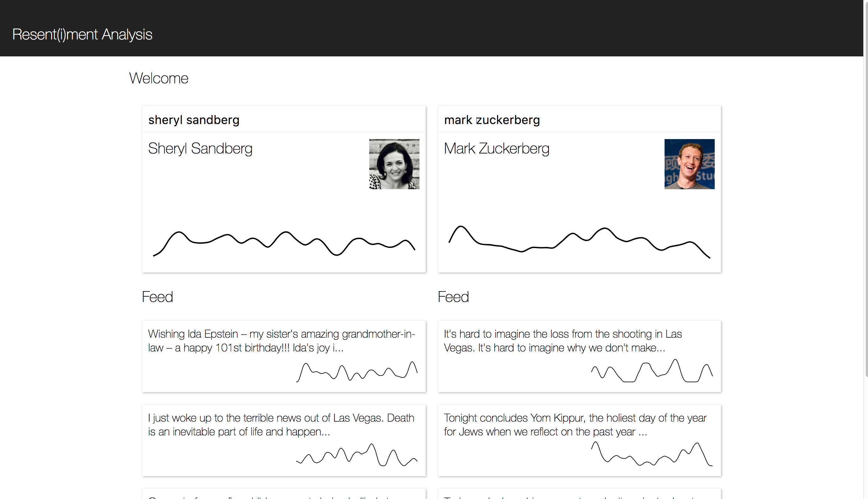Image resolution: width=868 pixels, height=499 pixels.
Task: Open the Ida Epstein 101st birthday post
Action: point(284,356)
